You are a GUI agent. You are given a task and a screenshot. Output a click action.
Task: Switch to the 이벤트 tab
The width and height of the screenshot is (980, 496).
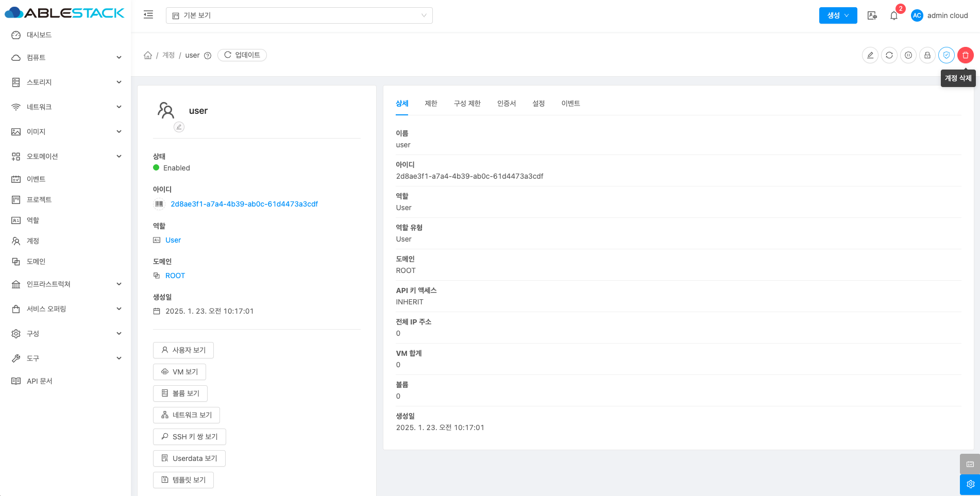click(570, 104)
